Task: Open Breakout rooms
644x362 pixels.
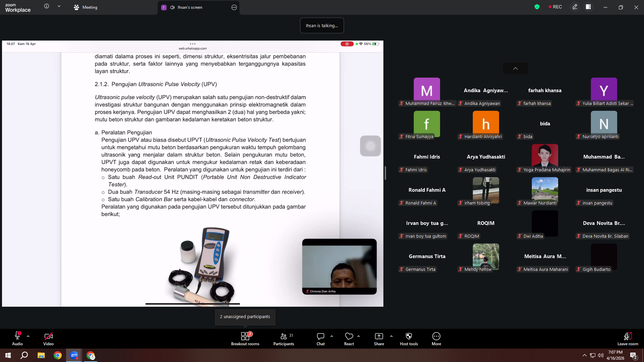Action: (245, 339)
